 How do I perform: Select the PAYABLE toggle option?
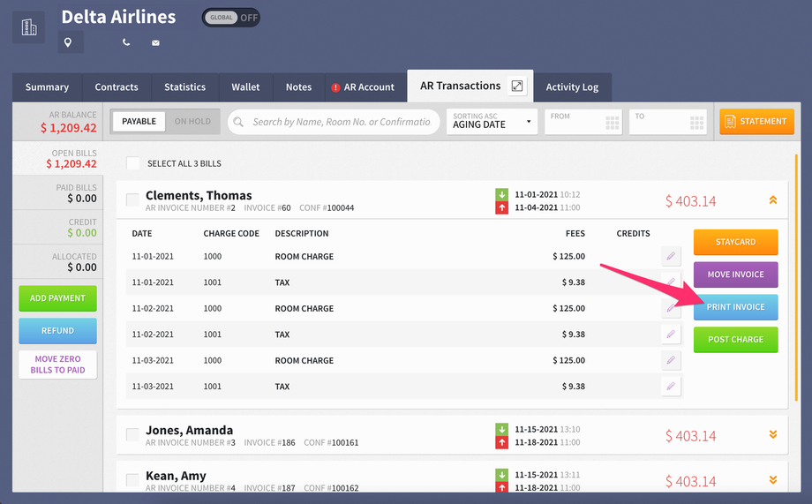pos(139,121)
